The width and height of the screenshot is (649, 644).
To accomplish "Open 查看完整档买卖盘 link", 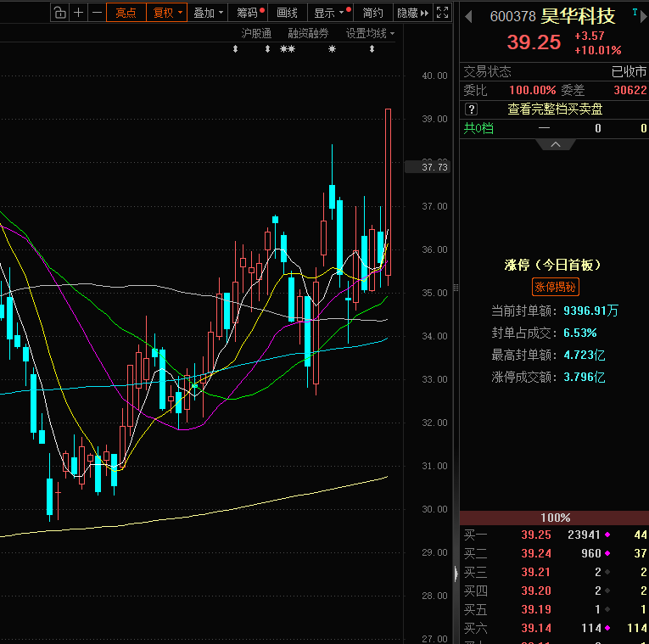I will click(555, 109).
